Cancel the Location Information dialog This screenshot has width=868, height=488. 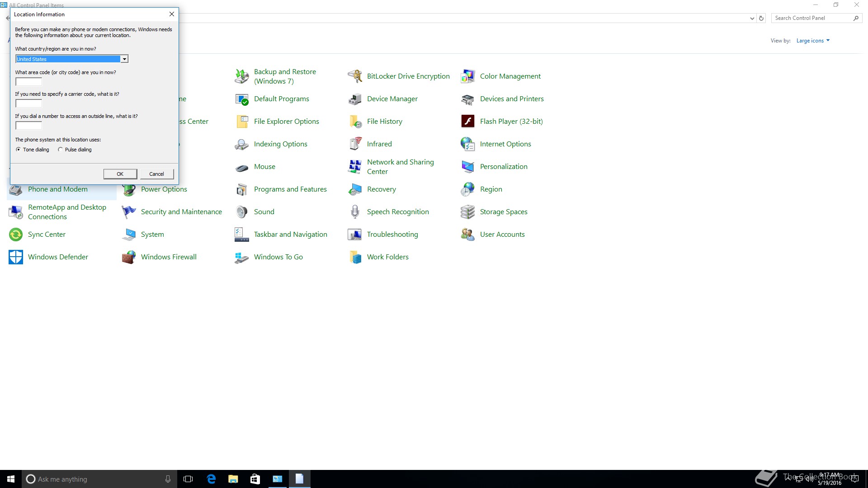(x=156, y=174)
